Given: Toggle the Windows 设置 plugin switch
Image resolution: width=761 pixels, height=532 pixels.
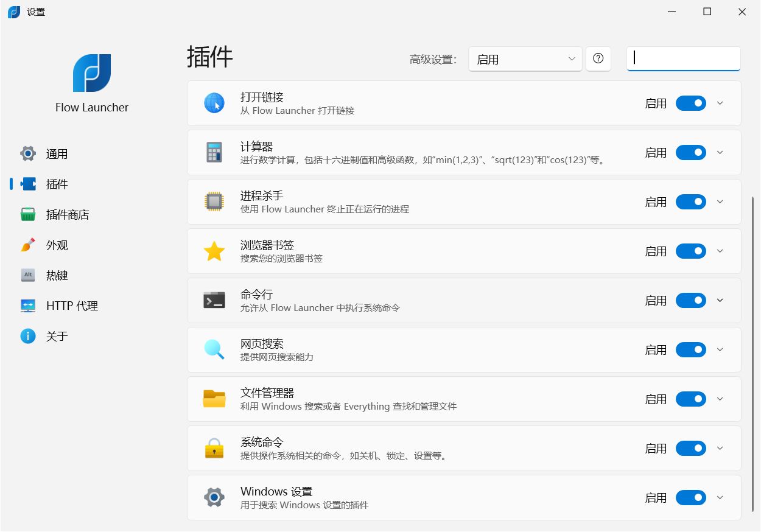Looking at the screenshot, I should pyautogui.click(x=691, y=498).
